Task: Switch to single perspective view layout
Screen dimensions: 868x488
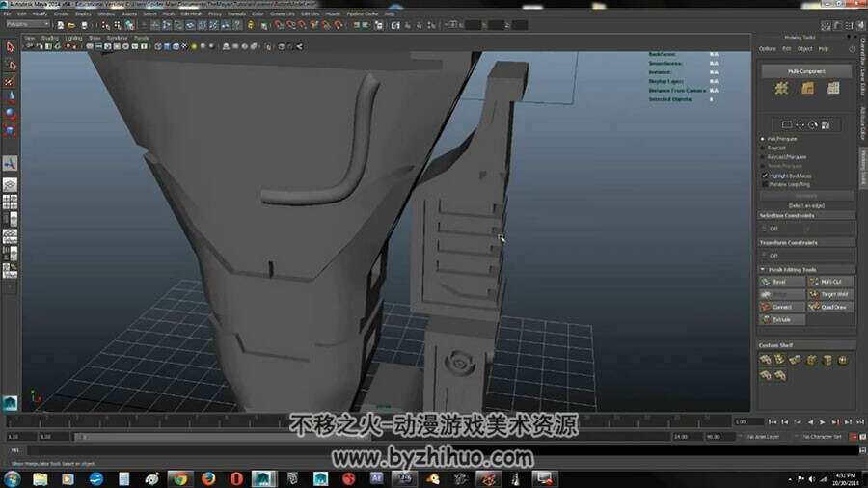Action: [x=10, y=185]
